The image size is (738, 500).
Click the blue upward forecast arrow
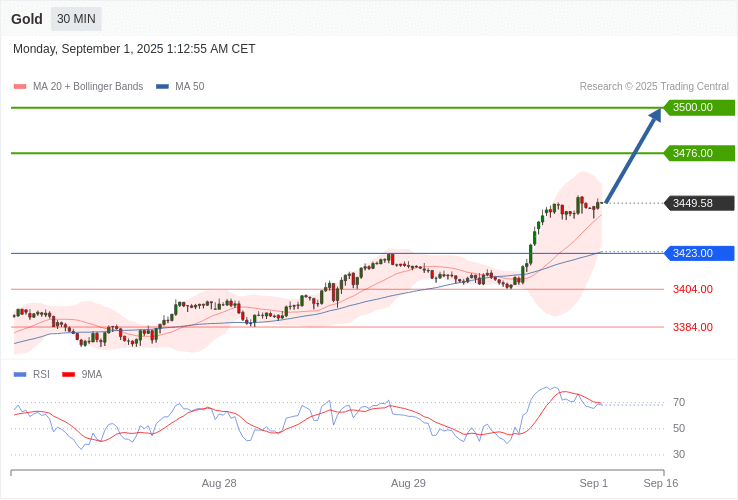(633, 156)
